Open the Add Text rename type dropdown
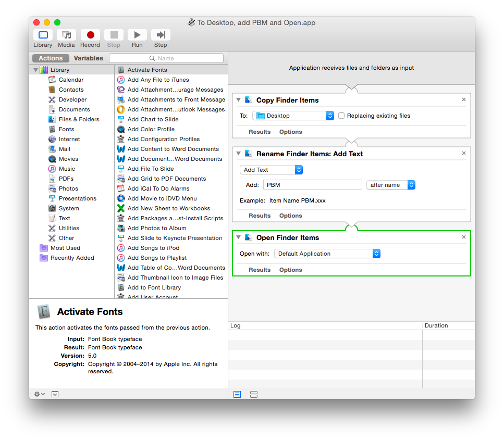Screen dimensions: 504x441 (x=272, y=170)
